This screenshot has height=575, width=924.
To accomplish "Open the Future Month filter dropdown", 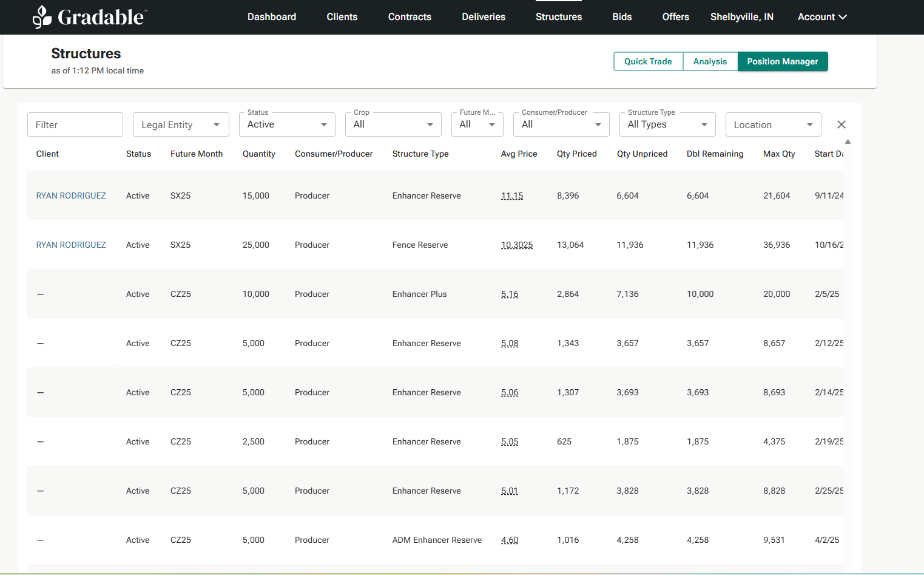I will 477,124.
